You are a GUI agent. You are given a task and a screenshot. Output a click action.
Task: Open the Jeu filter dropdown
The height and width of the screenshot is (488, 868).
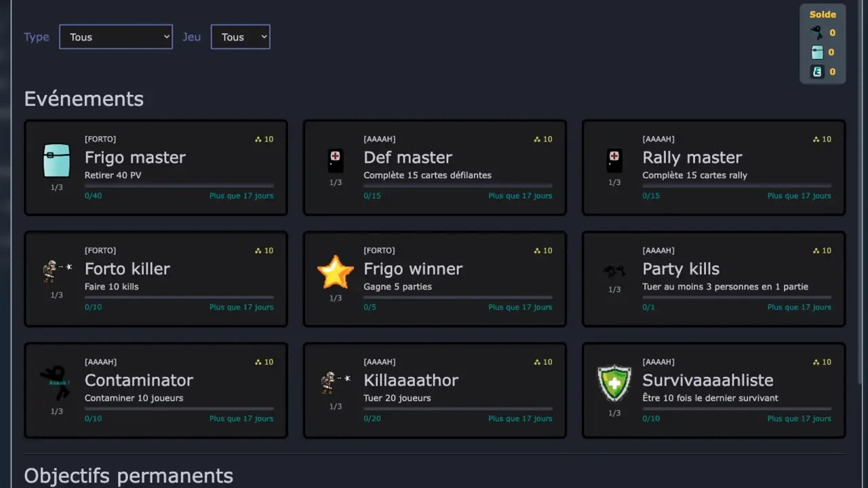(x=240, y=37)
